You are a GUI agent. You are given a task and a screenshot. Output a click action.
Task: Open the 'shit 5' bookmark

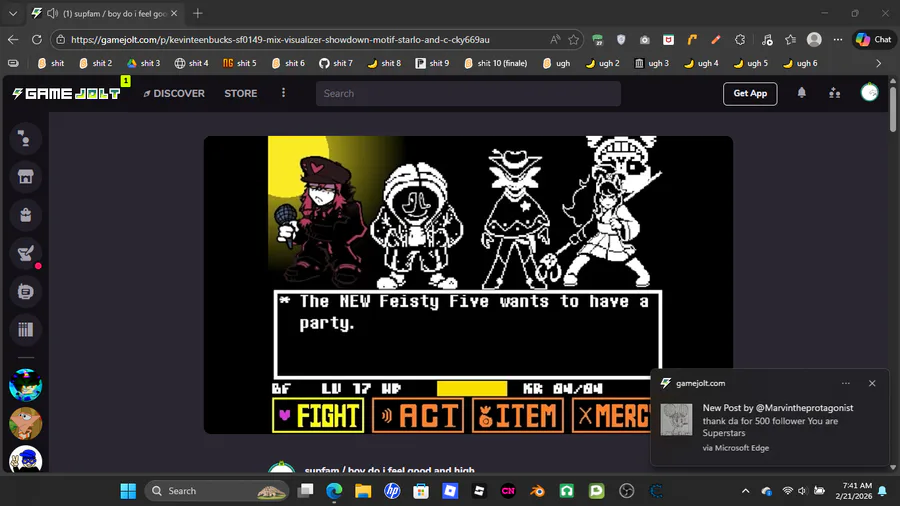240,63
